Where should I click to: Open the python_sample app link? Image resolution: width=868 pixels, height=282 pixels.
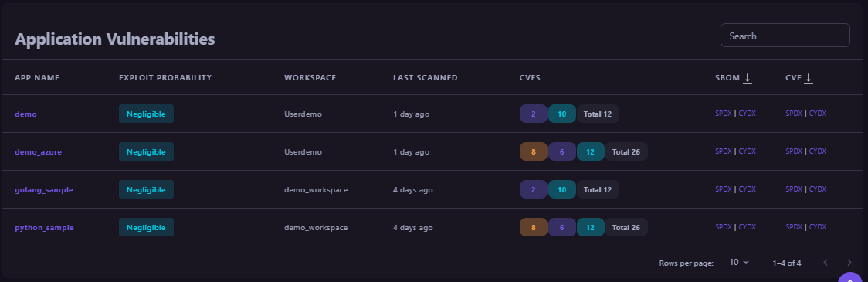(44, 228)
